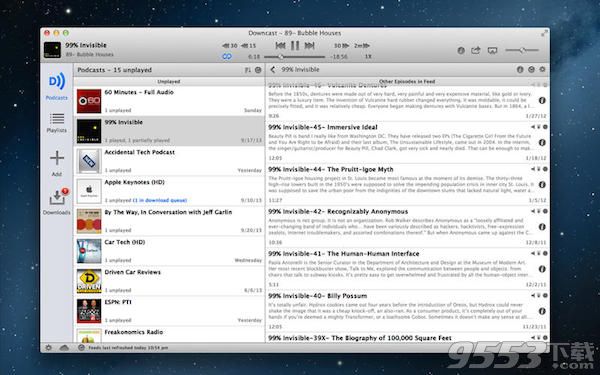Click the '1 in download queue' link
The image size is (600, 375).
160,200
